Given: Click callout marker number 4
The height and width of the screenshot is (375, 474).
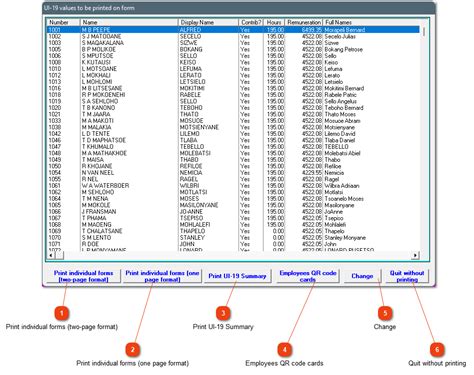Looking at the screenshot, I should point(284,349).
